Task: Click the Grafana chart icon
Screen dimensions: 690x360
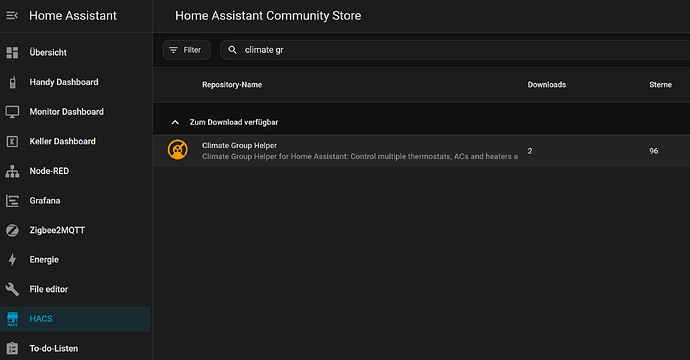Action: click(12, 201)
